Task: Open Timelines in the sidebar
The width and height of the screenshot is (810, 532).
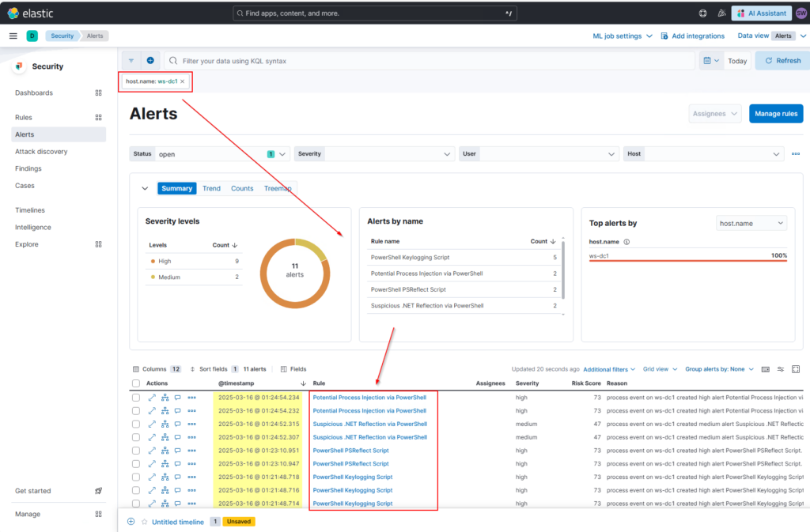Action: pos(30,210)
